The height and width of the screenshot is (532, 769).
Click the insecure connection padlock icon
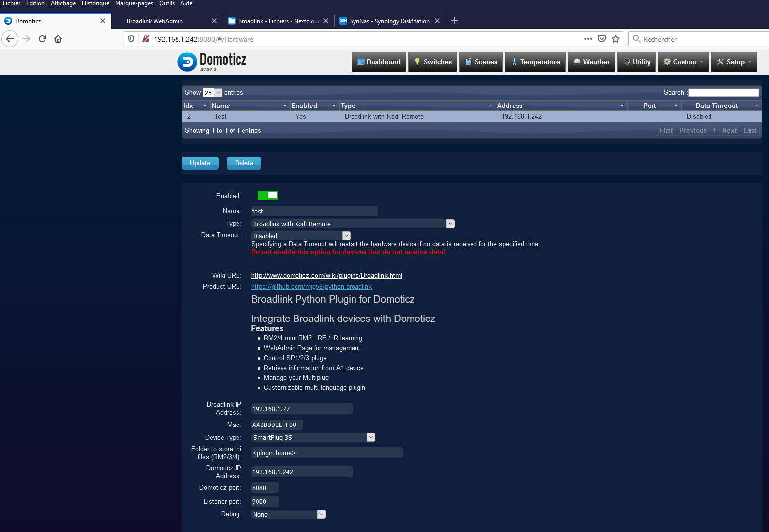tap(146, 39)
